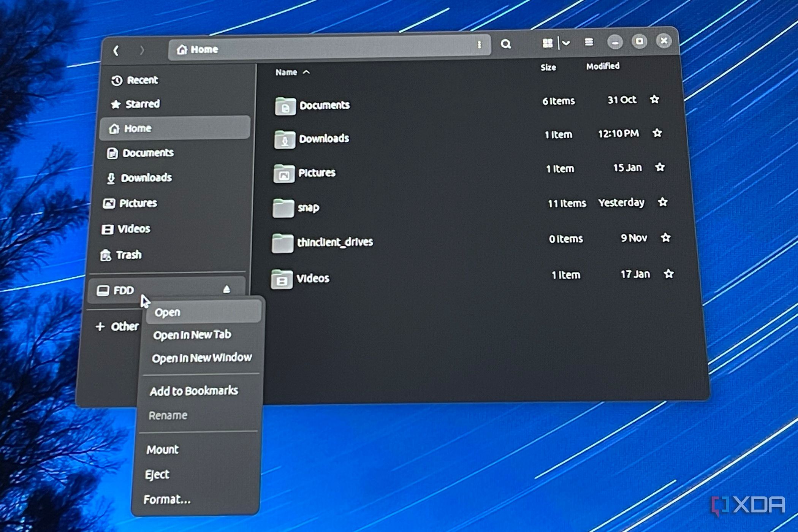Toggle star for the Videos folder
This screenshot has height=532, width=798.
coord(668,274)
